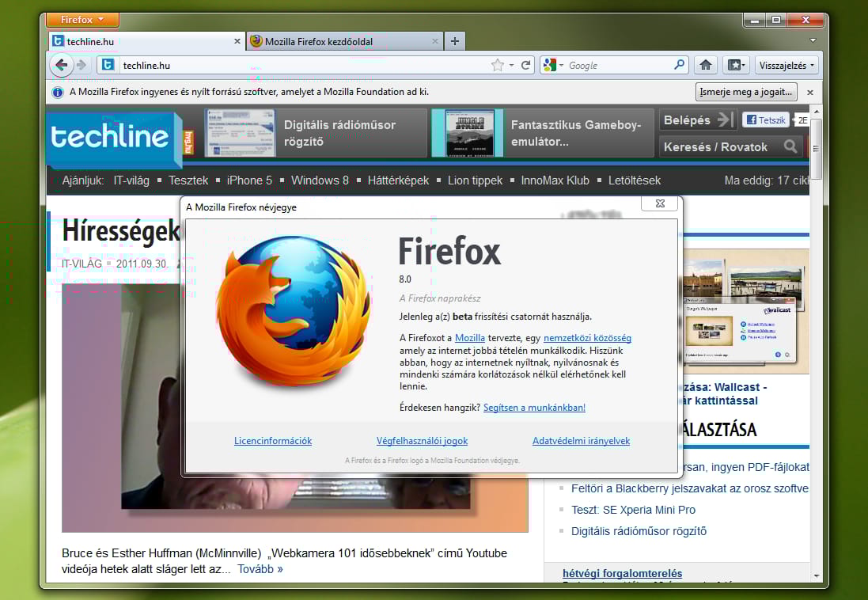Screen dimensions: 868x600
Task: Reload the page
Action: click(x=526, y=66)
